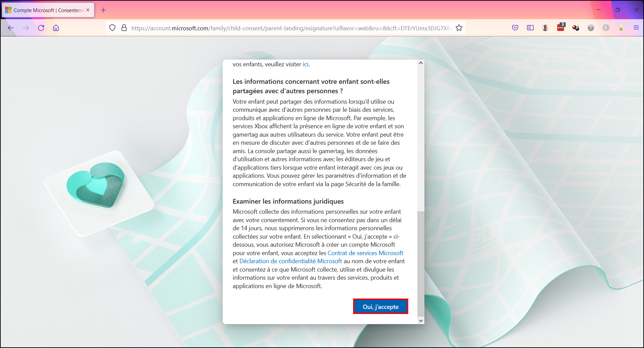Select the Compte Microsoft Consentement tab
The width and height of the screenshot is (644, 348).
click(48, 10)
